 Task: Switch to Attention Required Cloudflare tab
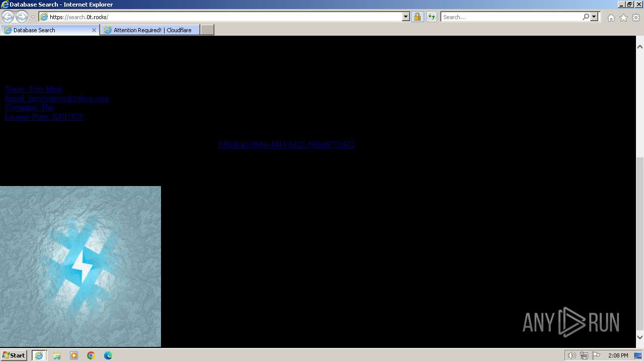(x=150, y=30)
